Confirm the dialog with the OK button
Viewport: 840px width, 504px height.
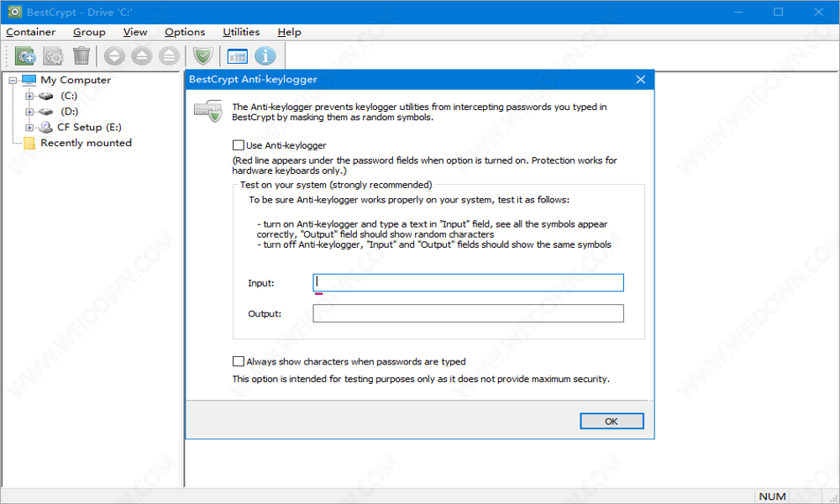(612, 421)
